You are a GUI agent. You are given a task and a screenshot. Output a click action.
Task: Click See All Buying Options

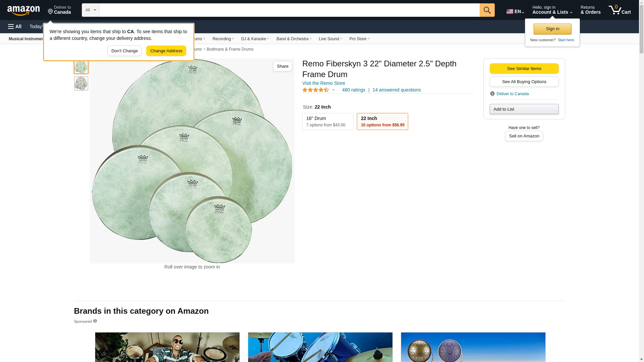[x=524, y=81]
